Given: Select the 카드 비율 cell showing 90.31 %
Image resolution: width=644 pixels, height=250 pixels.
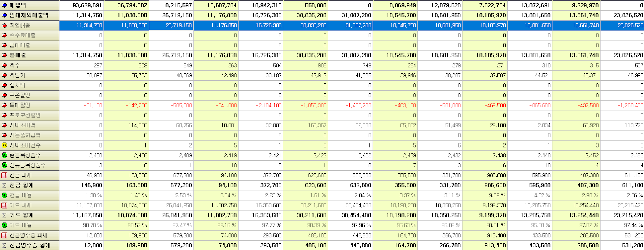Looking at the screenshot, I should 485,225.
